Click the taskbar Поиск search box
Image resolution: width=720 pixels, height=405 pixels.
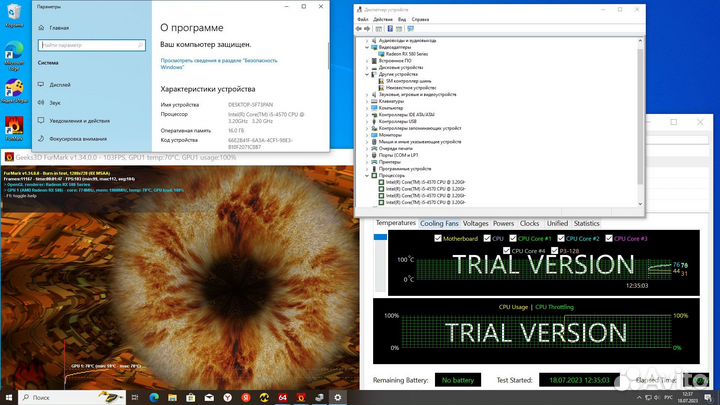pos(72,398)
